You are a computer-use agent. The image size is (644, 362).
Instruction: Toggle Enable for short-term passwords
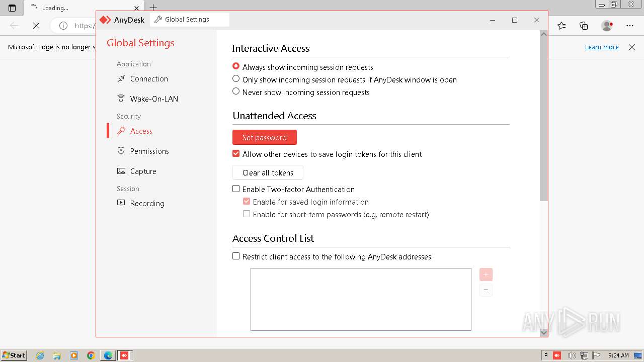(247, 214)
